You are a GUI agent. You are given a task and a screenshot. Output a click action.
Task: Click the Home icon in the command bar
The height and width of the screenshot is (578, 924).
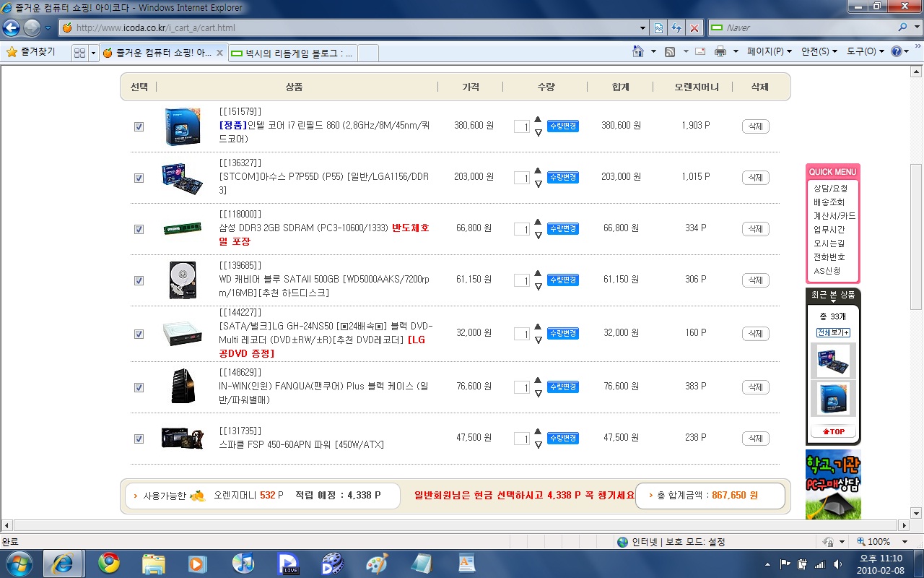tap(638, 52)
